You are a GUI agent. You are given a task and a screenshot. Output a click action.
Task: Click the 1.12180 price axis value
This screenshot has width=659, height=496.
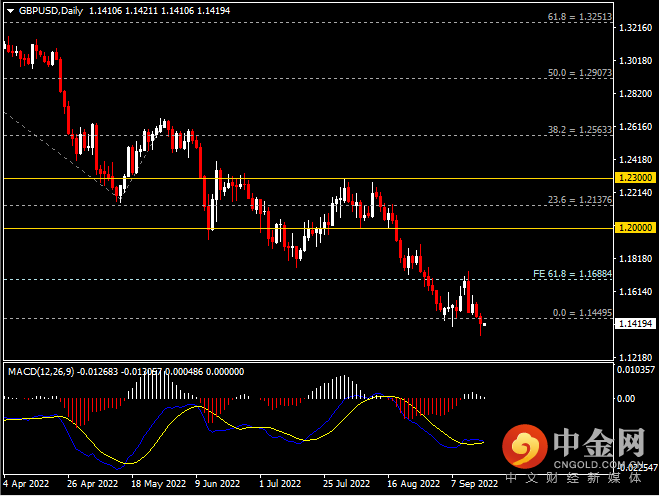[x=635, y=357]
